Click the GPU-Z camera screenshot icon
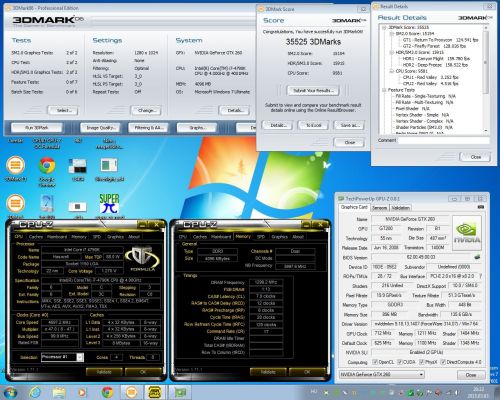500x400 pixels. click(x=480, y=207)
